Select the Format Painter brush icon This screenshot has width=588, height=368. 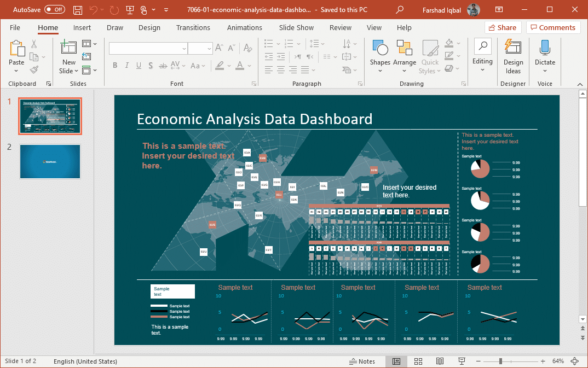(34, 70)
